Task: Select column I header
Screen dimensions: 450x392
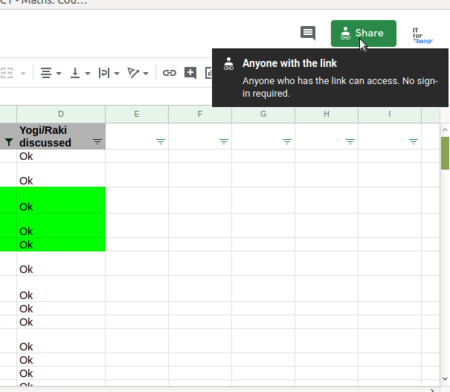Action: click(x=389, y=114)
